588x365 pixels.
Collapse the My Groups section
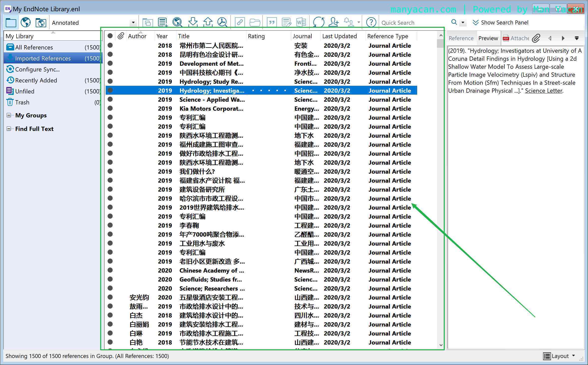pyautogui.click(x=9, y=115)
